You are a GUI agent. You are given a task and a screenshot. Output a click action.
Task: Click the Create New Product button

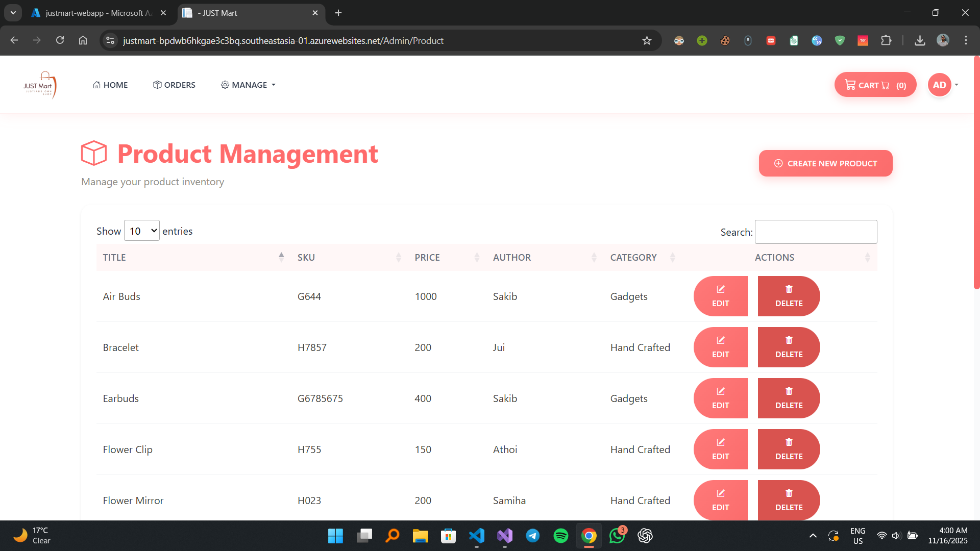825,163
